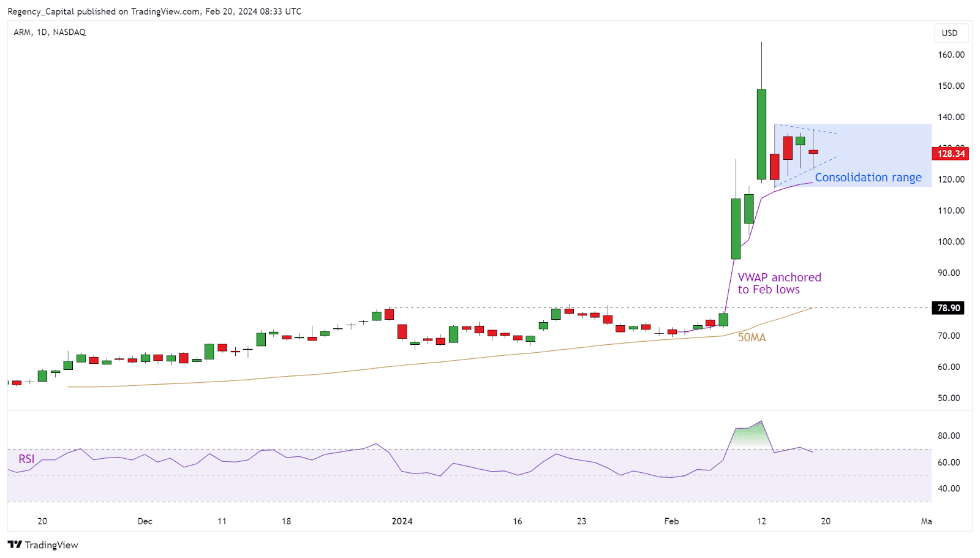This screenshot has width=980, height=558.
Task: Click the '11' date axis label
Action: [222, 521]
